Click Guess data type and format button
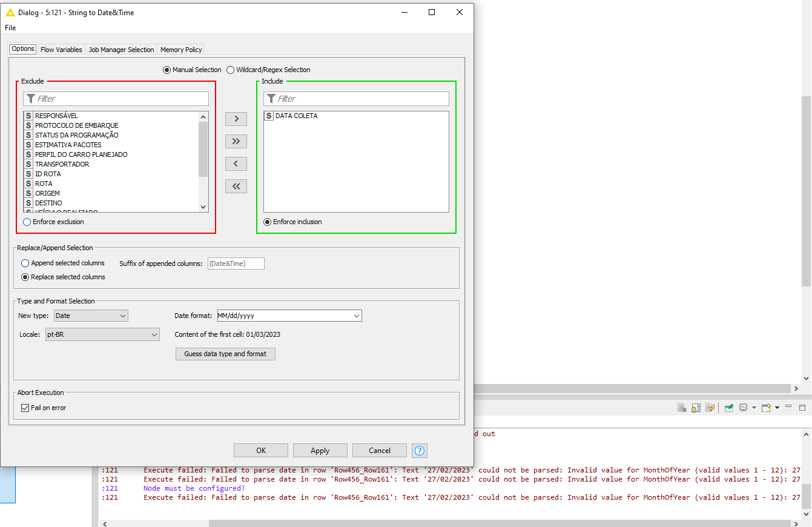The image size is (812, 527). tap(225, 354)
